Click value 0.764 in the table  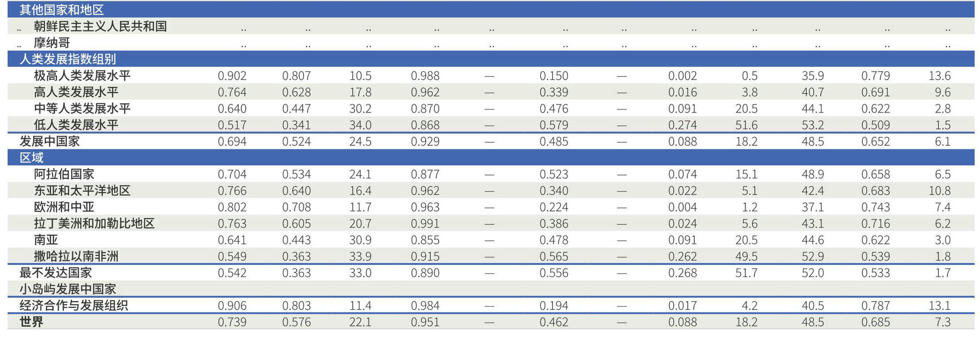point(232,92)
